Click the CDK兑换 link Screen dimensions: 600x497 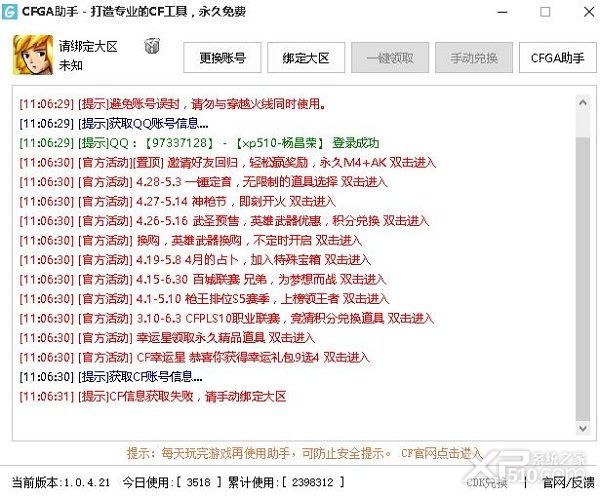click(x=487, y=482)
